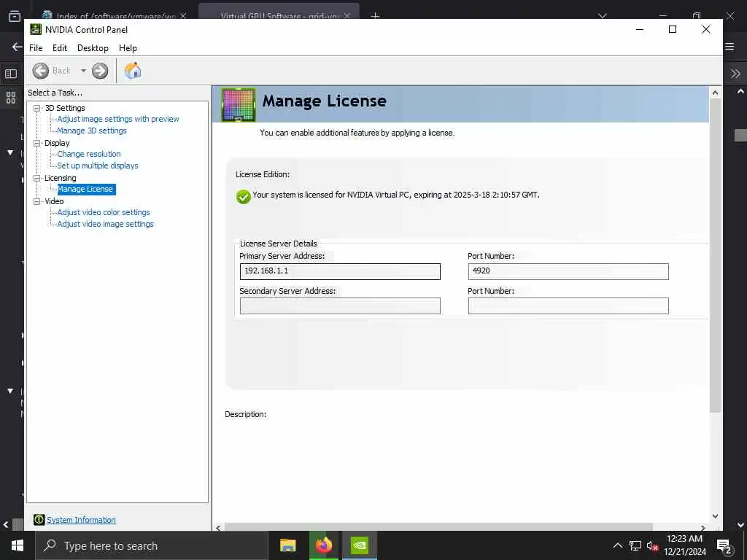Open the notification center icon
The height and width of the screenshot is (560, 747).
(724, 546)
